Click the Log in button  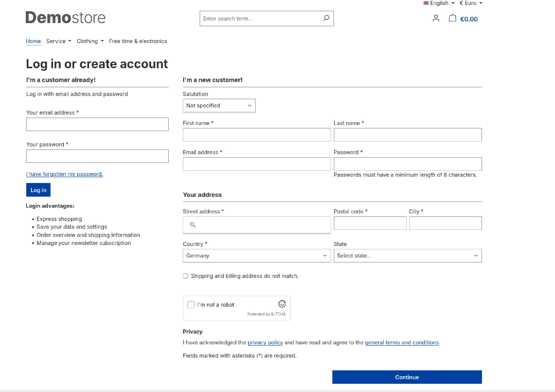coord(38,190)
